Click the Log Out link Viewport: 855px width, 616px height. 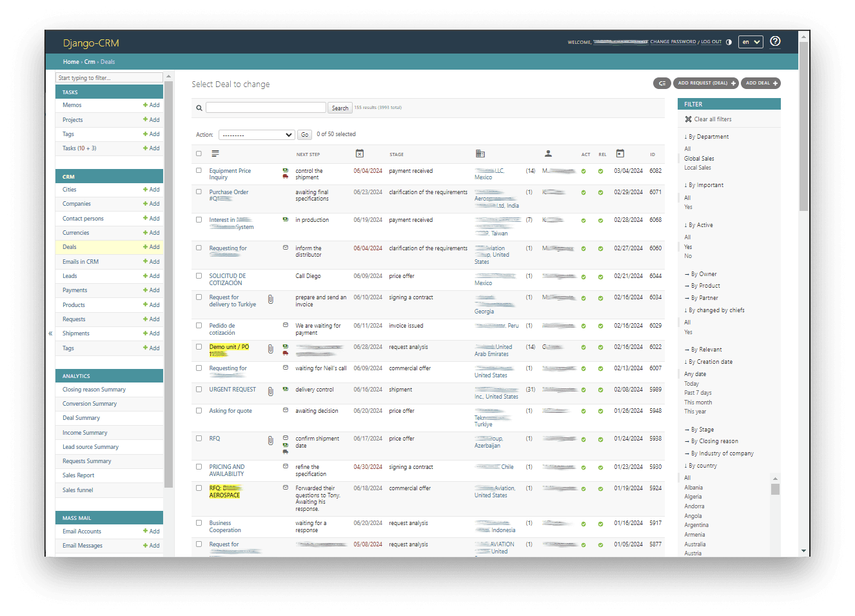(711, 42)
